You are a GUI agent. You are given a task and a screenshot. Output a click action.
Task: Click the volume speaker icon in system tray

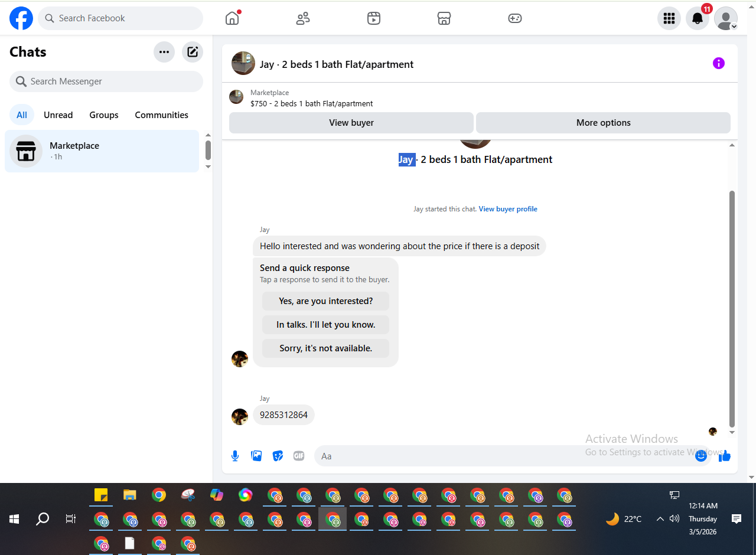coord(674,519)
